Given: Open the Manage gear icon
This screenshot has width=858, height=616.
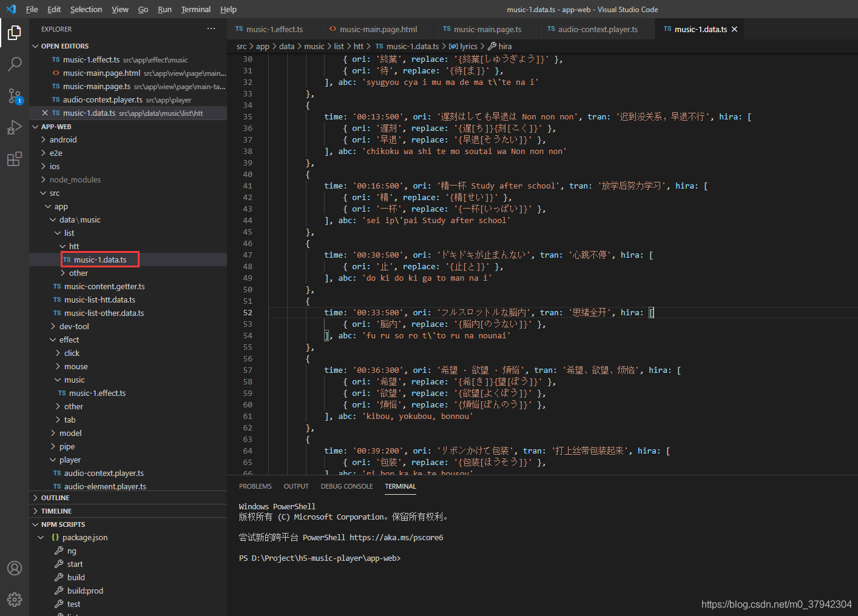Looking at the screenshot, I should (x=15, y=600).
